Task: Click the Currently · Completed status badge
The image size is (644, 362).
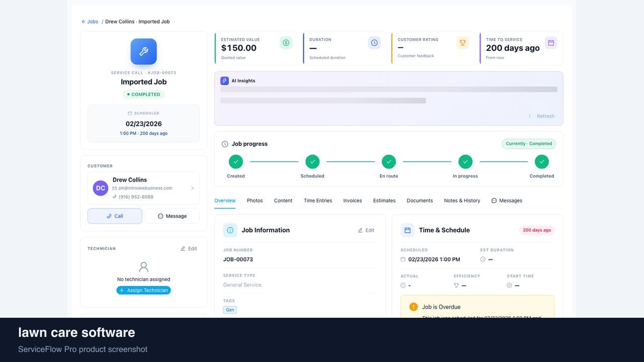Action: (529, 144)
